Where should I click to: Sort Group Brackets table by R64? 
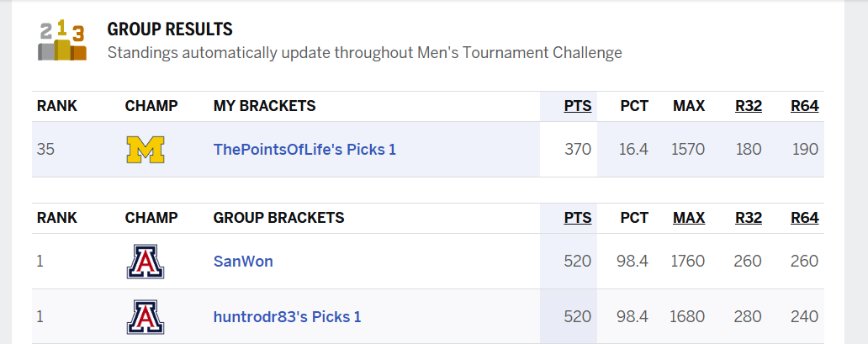click(x=804, y=218)
